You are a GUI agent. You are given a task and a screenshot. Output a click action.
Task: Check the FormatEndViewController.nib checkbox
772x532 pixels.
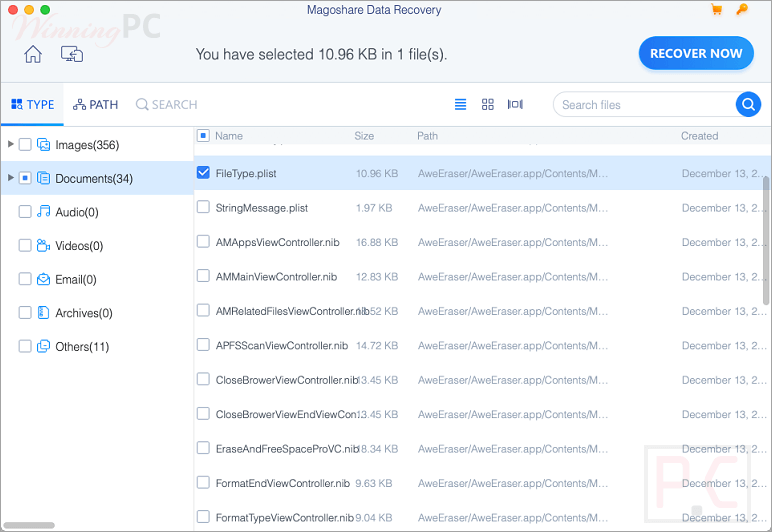click(203, 482)
